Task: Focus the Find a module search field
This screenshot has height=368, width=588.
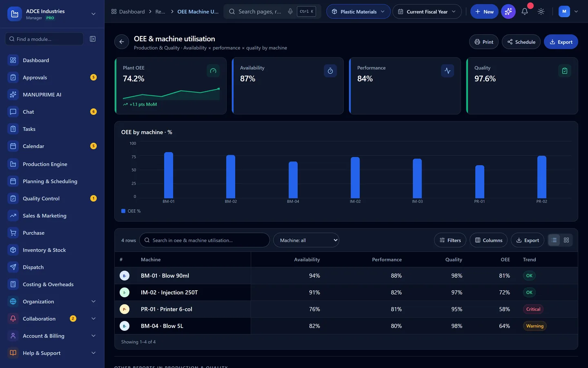Action: tap(44, 39)
